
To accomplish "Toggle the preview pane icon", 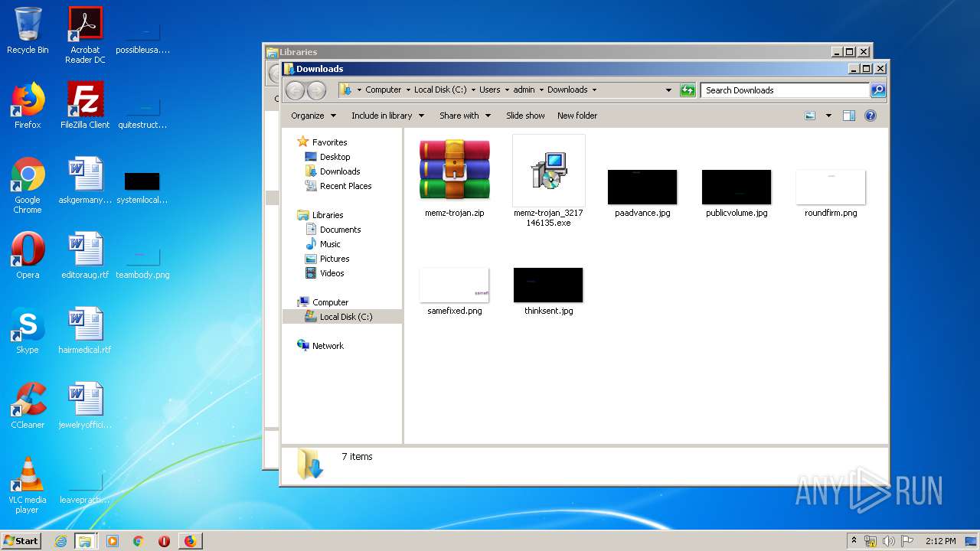I will 848,116.
